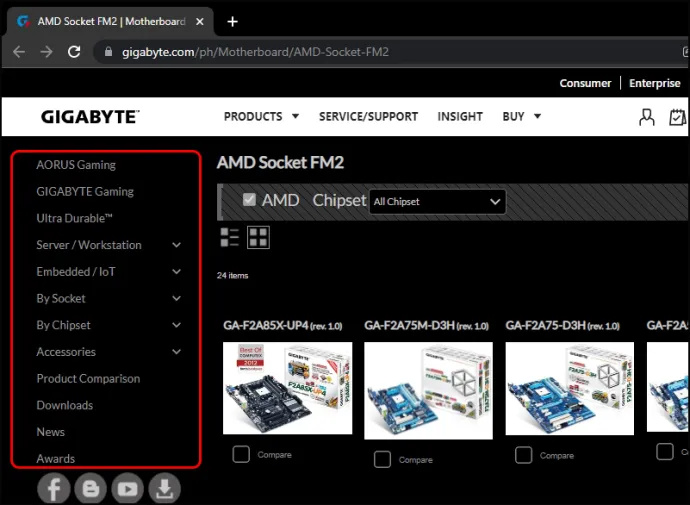
Task: Open GA-F2A75M-D3H product title
Action: coord(426,326)
